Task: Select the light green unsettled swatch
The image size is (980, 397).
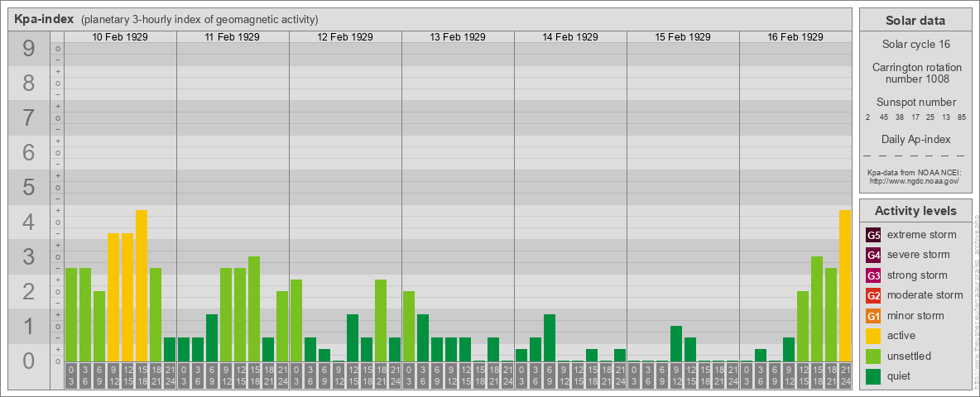Action: point(873,356)
